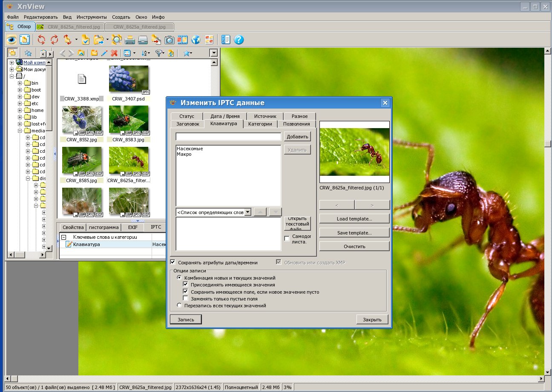
Task: Open the slideshow filmstrip icon
Action: click(183, 40)
